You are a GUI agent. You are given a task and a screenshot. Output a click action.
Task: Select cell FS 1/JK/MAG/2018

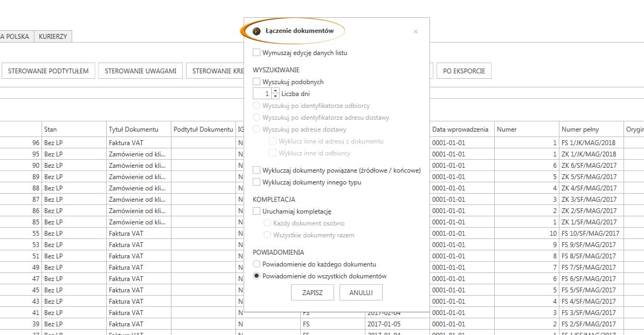point(591,142)
